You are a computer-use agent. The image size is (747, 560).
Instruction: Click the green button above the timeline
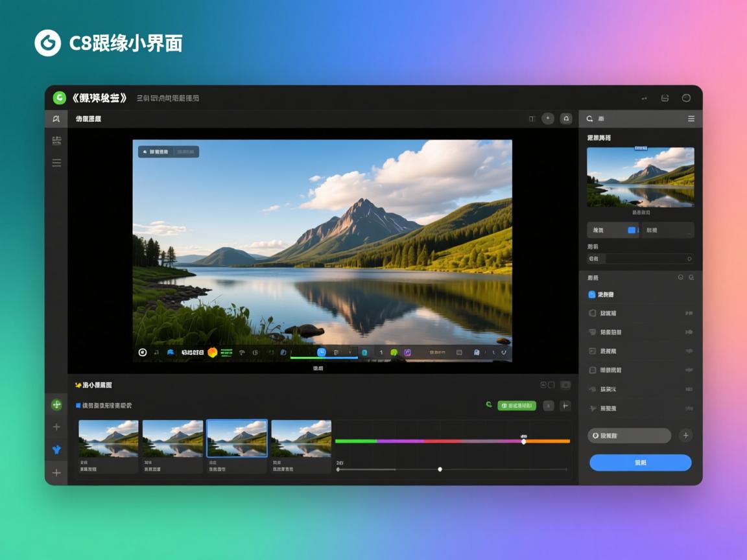pos(517,406)
